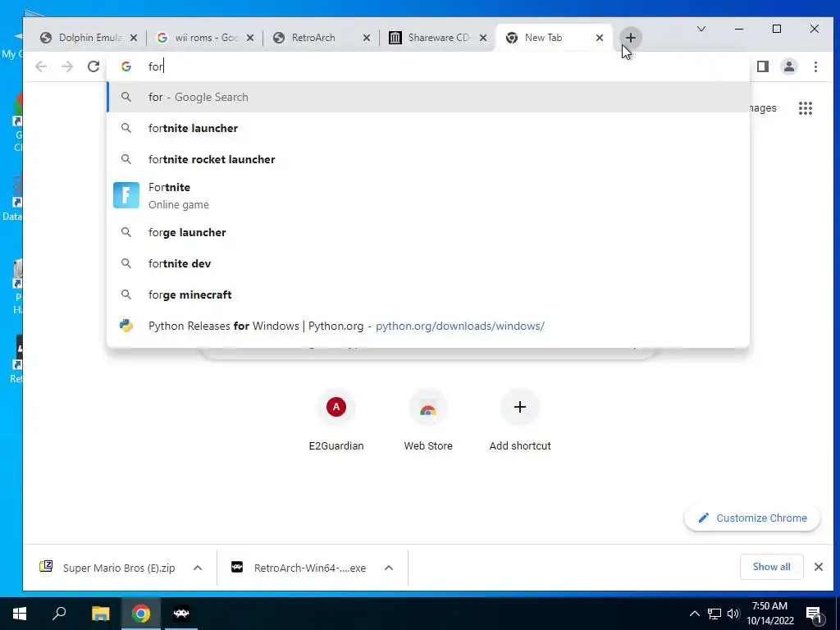Choose 'forge launcher' suggestion
The image size is (840, 630).
[x=428, y=232]
